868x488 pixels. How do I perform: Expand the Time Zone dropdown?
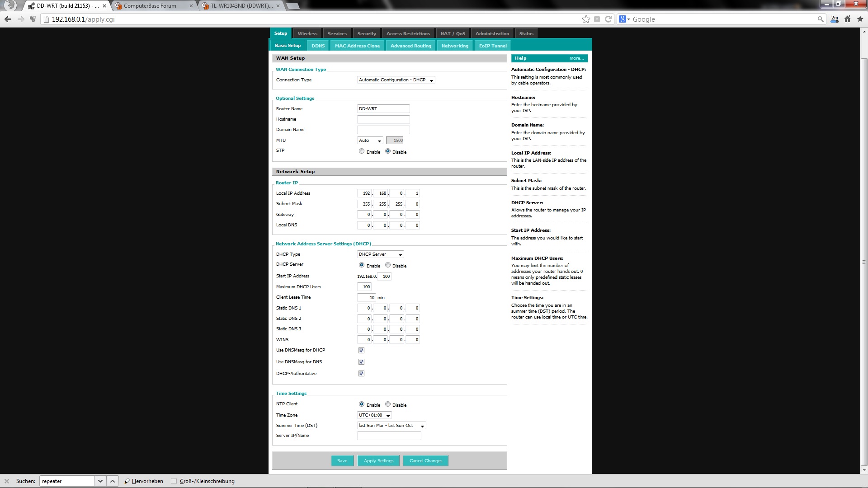pyautogui.click(x=374, y=415)
